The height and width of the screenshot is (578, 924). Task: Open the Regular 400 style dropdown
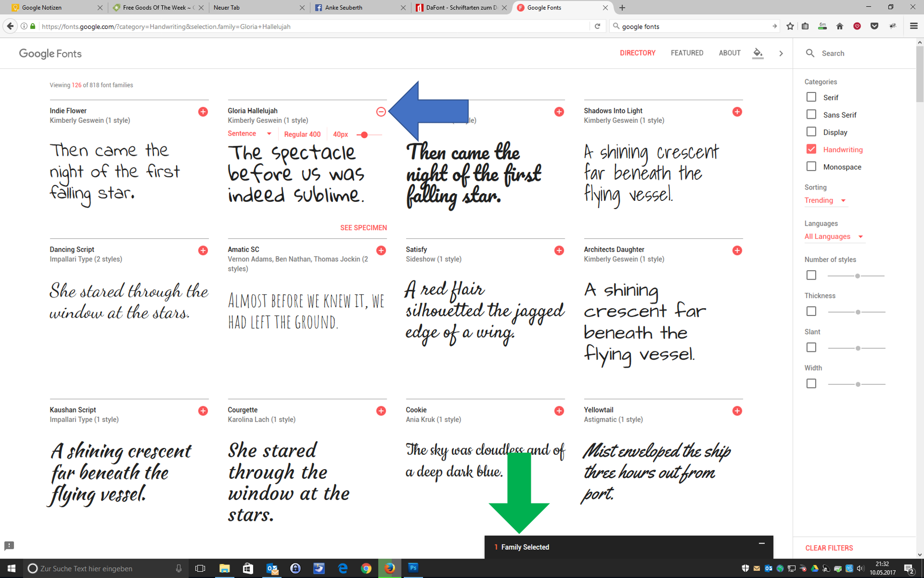(302, 134)
